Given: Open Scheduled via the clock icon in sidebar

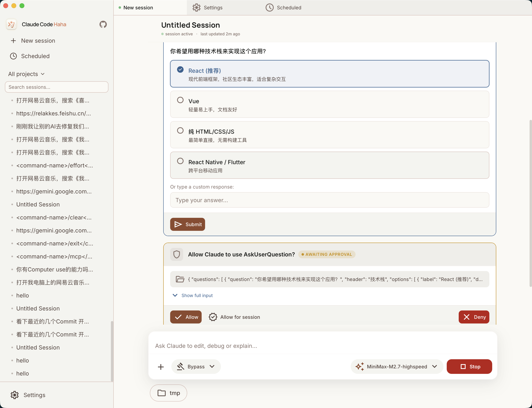Looking at the screenshot, I should click(13, 56).
